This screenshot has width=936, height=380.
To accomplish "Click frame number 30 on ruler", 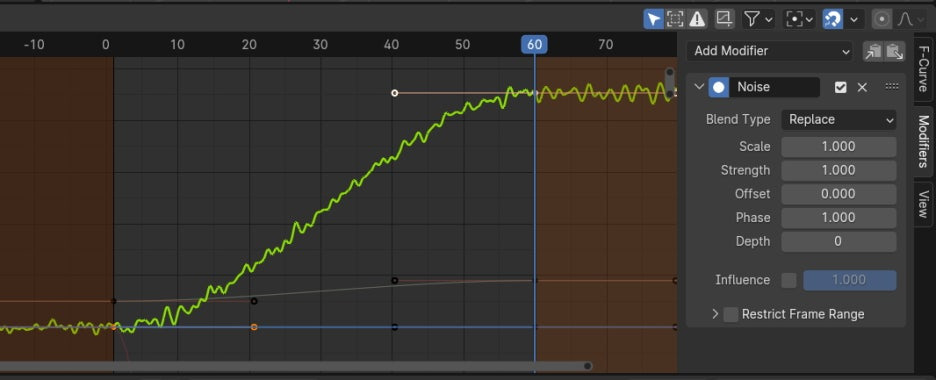I will pyautogui.click(x=320, y=44).
